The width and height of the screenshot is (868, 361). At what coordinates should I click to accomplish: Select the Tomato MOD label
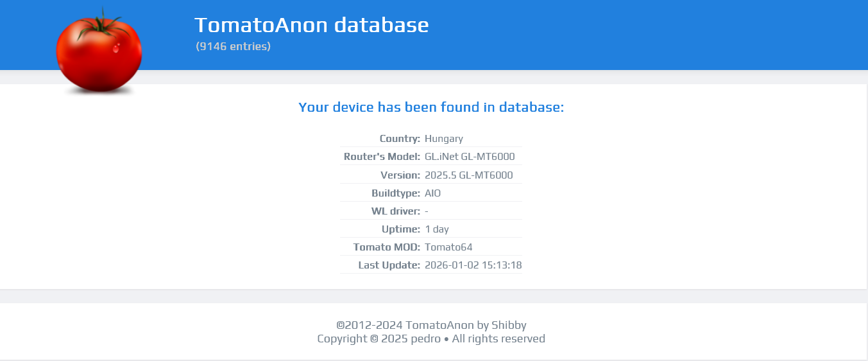click(x=387, y=247)
